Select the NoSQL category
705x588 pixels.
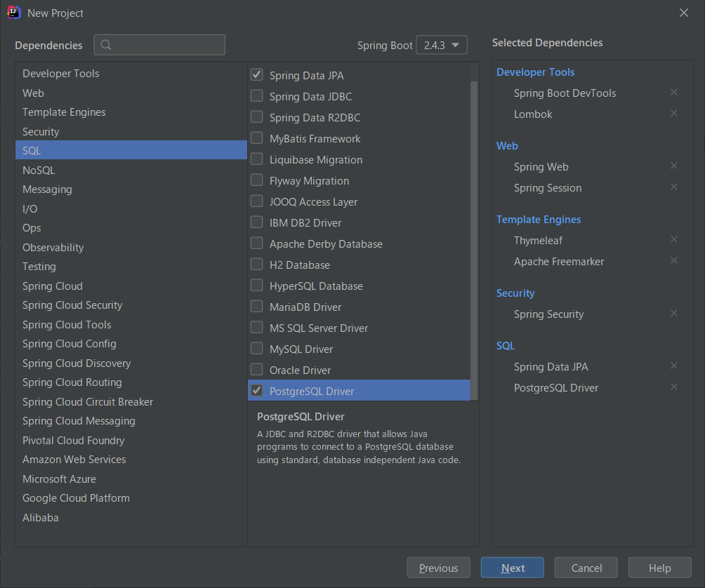coord(131,171)
